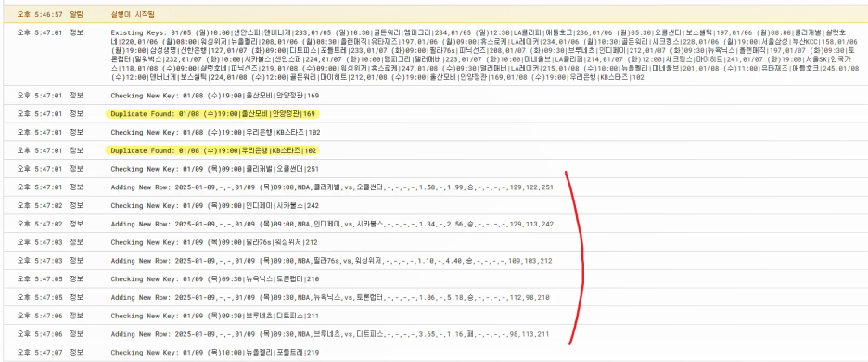
Task: Click the '정보' label in the 5:47:07 row
Action: pos(76,353)
